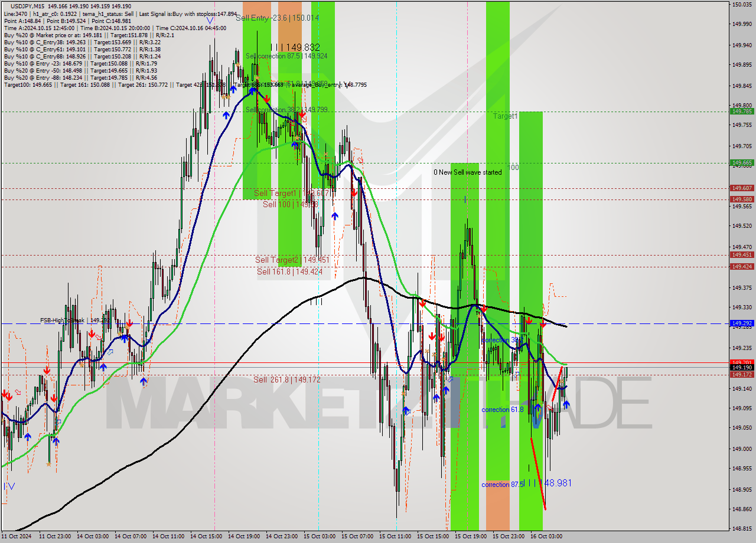The width and height of the screenshot is (756, 543).
Task: Select the '0 New Sell wave started' annotation
Action: coord(468,172)
